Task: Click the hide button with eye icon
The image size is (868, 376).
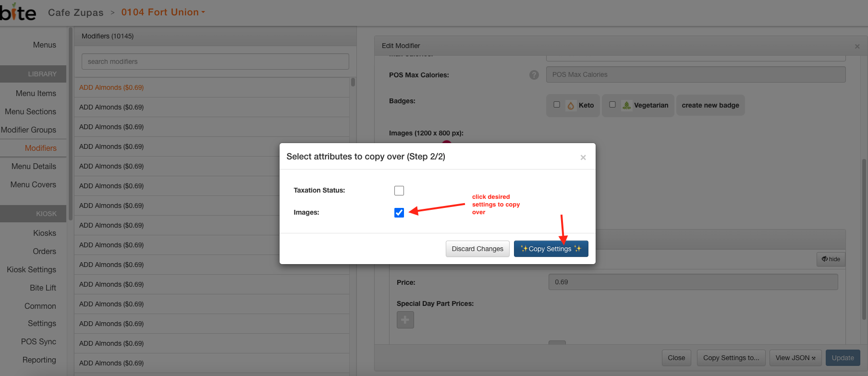Action: click(831, 259)
